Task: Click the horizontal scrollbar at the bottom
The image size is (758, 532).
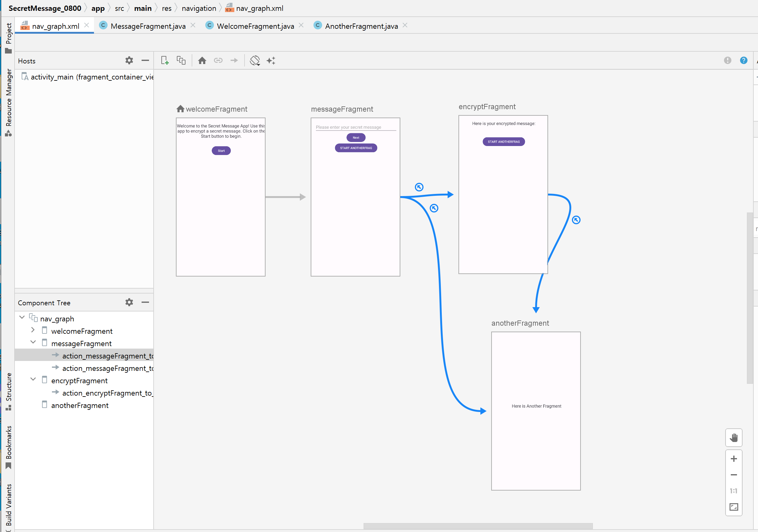Action: click(478, 526)
